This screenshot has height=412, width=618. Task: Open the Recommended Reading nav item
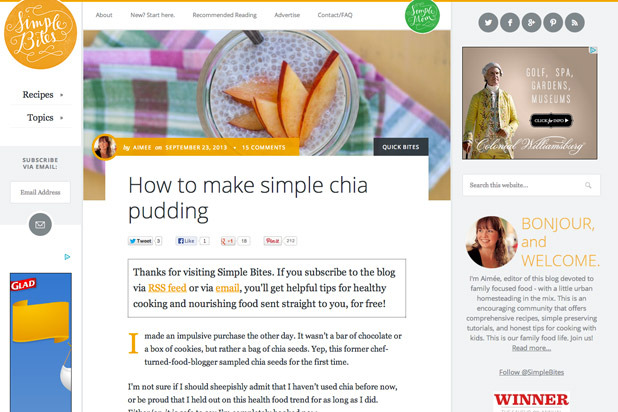(x=225, y=15)
